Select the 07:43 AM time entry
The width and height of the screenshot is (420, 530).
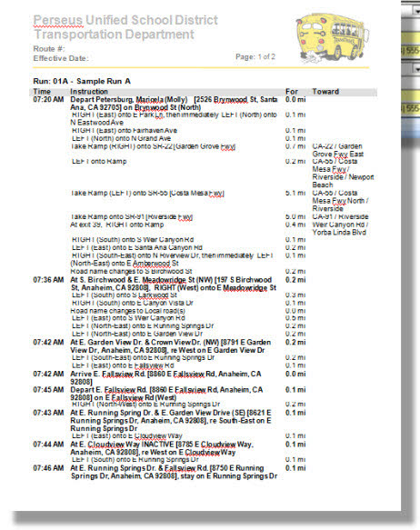[x=48, y=413]
